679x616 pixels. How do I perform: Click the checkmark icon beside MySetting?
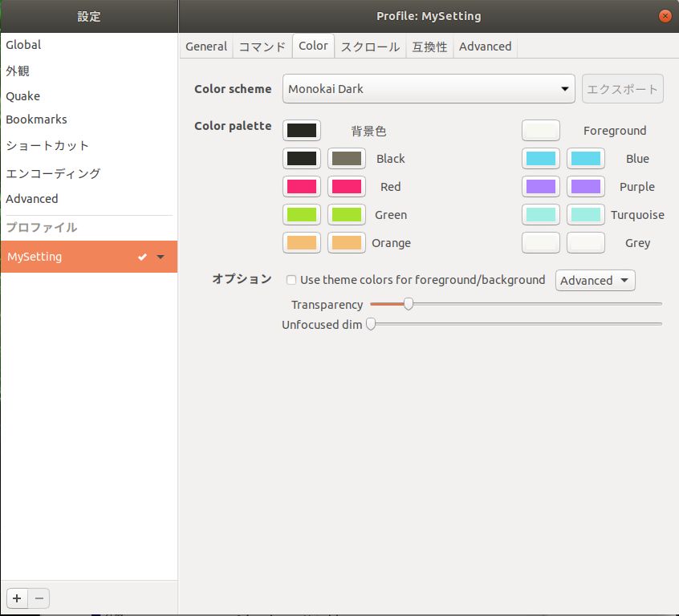(142, 257)
